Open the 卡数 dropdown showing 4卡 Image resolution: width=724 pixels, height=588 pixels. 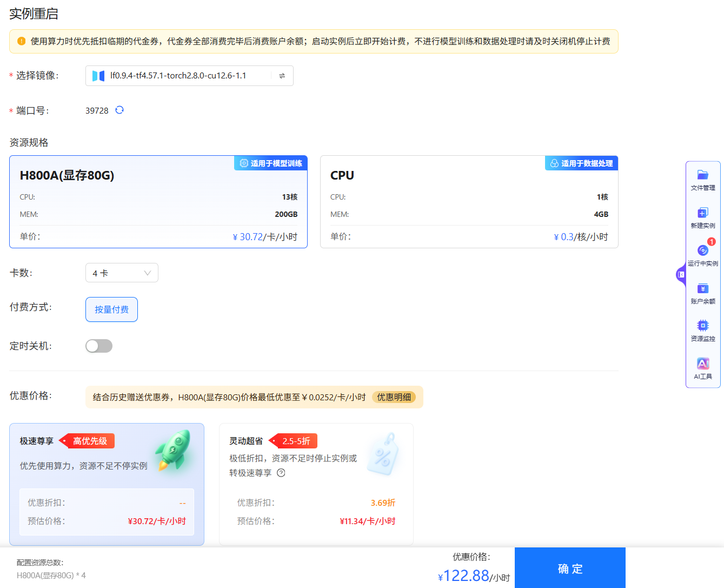point(122,273)
